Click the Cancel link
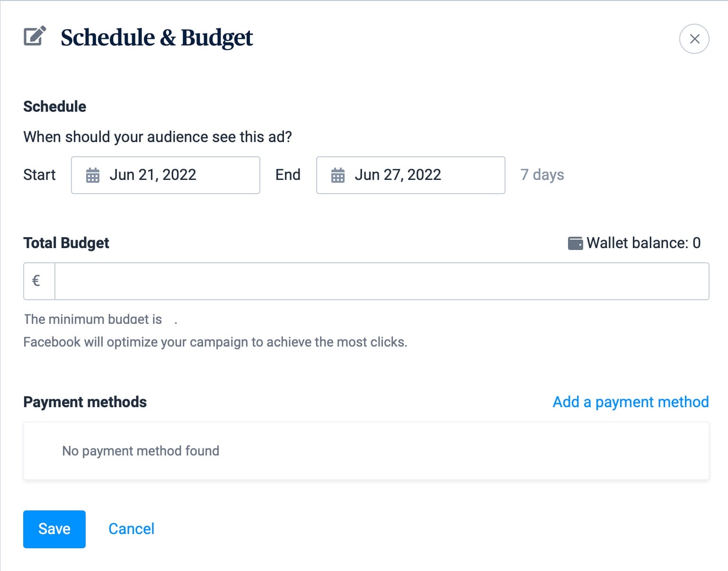This screenshot has width=728, height=571. tap(132, 529)
